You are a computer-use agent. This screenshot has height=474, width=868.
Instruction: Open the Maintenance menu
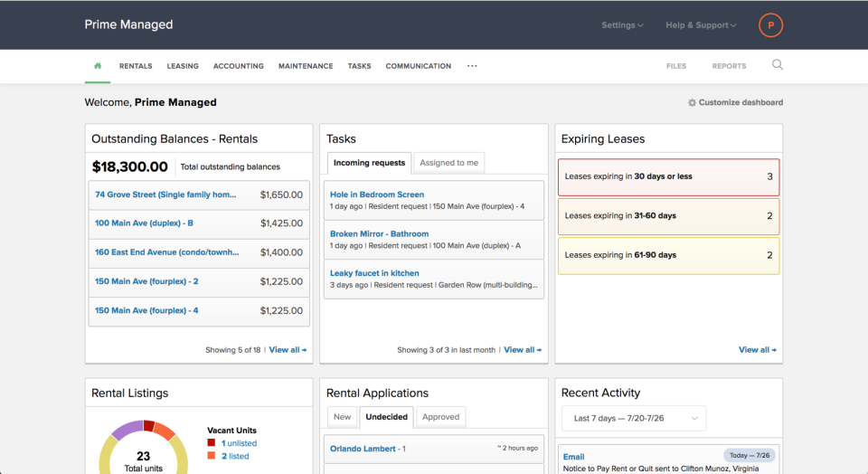tap(306, 66)
